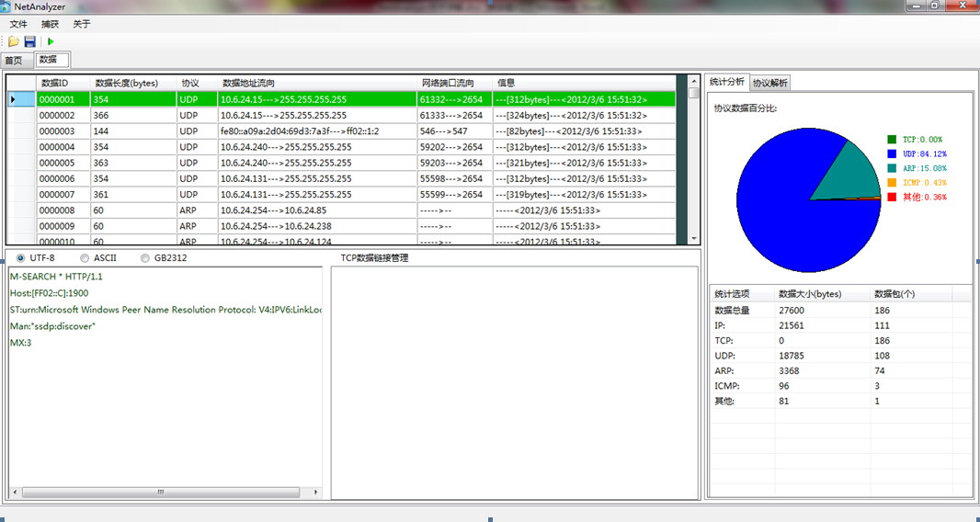Click the packet table scroll up arrow
Viewport: 980px width, 522px height.
694,81
